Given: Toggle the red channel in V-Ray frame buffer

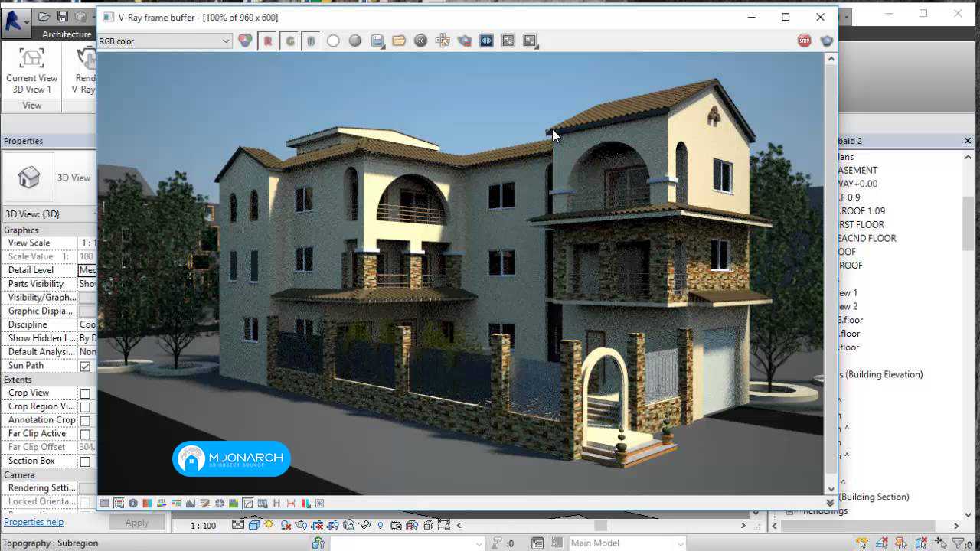Looking at the screenshot, I should click(x=268, y=41).
